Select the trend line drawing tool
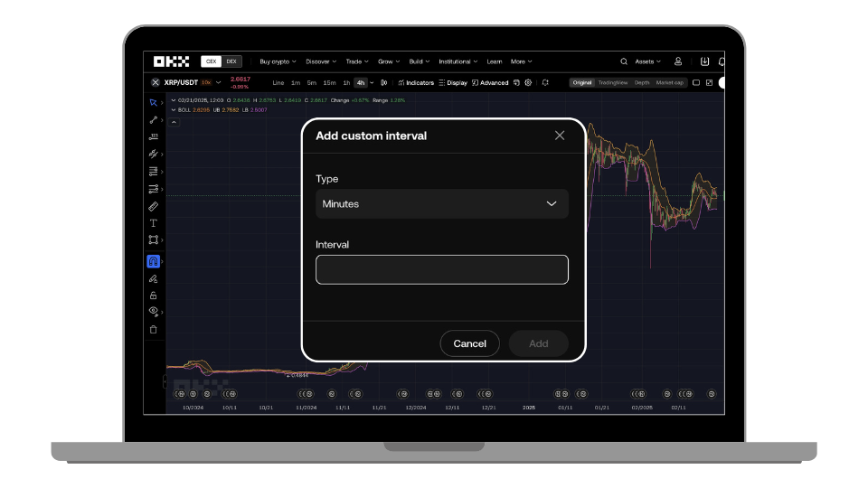This screenshot has width=868, height=488. coord(154,119)
